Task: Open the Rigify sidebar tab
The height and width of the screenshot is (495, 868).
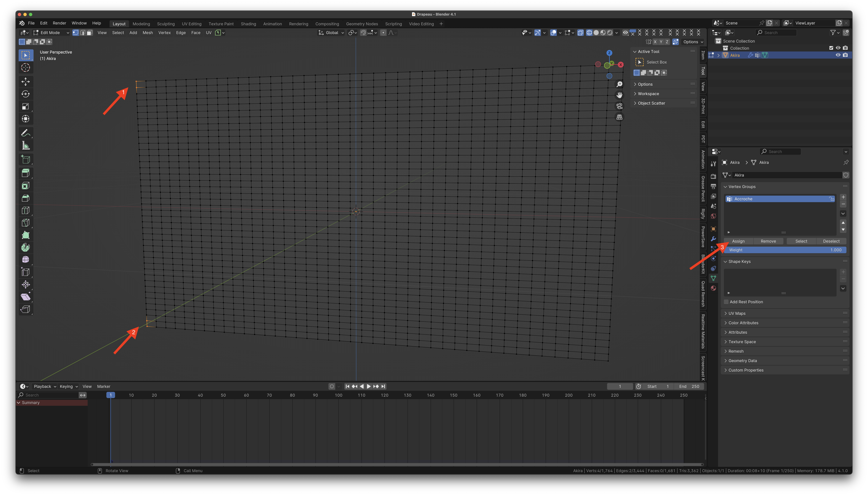Action: [x=703, y=214]
